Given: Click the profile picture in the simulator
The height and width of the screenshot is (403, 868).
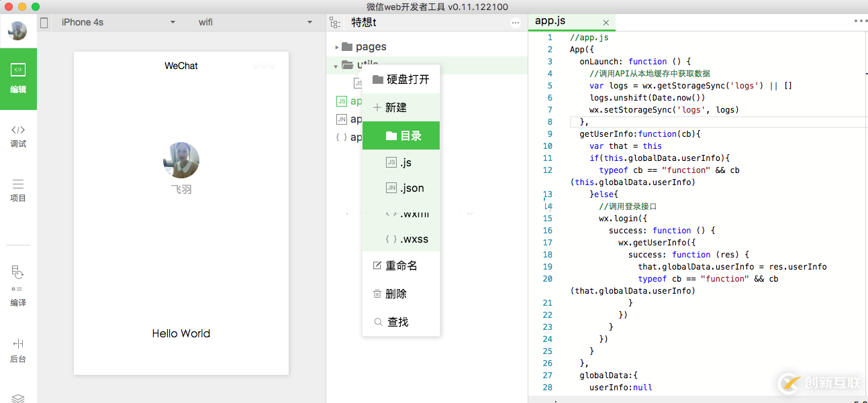Looking at the screenshot, I should [181, 160].
